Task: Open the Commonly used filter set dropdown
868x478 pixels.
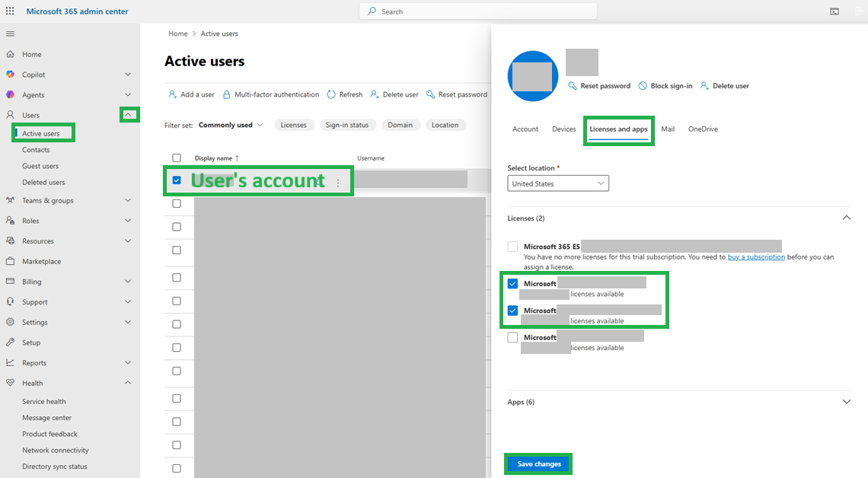Action: [x=230, y=125]
